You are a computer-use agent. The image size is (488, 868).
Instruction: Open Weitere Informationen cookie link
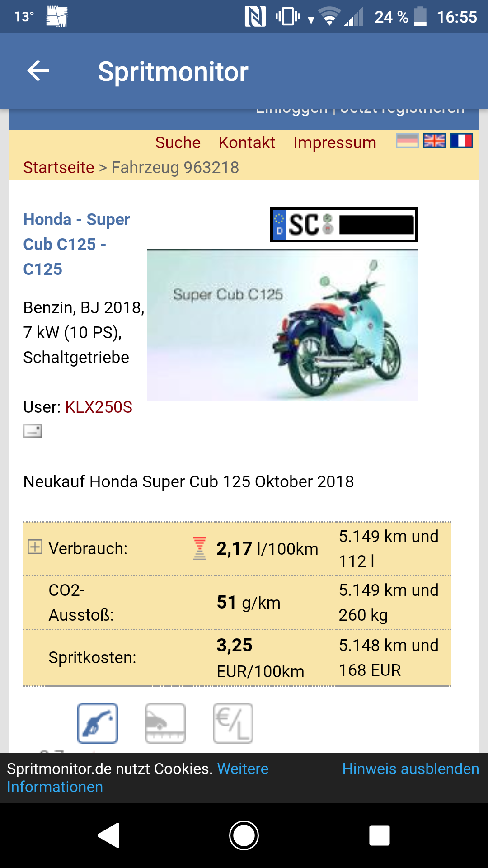[x=243, y=769]
